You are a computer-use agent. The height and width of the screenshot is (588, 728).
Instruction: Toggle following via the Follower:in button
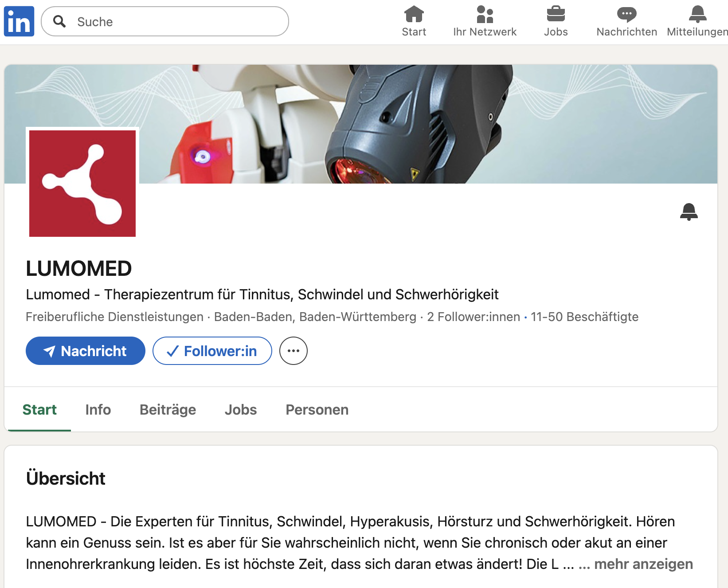tap(212, 351)
